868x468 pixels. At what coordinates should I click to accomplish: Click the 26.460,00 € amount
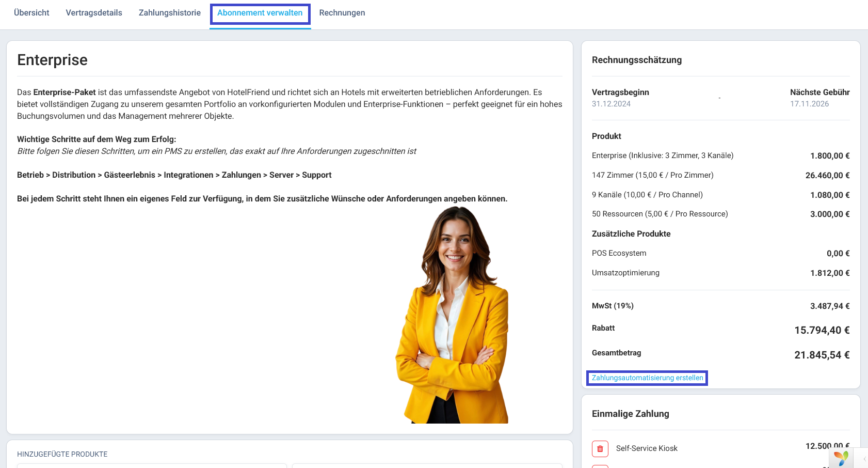828,176
